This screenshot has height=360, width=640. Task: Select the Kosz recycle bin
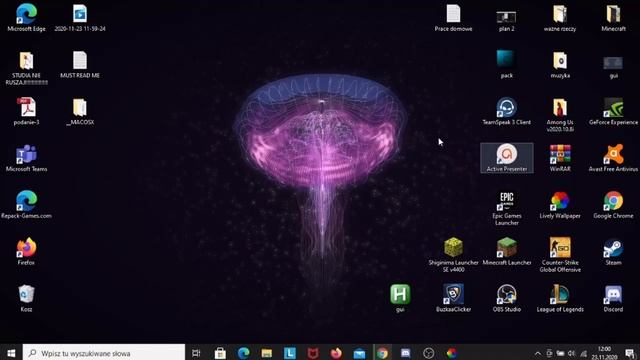[x=27, y=298]
